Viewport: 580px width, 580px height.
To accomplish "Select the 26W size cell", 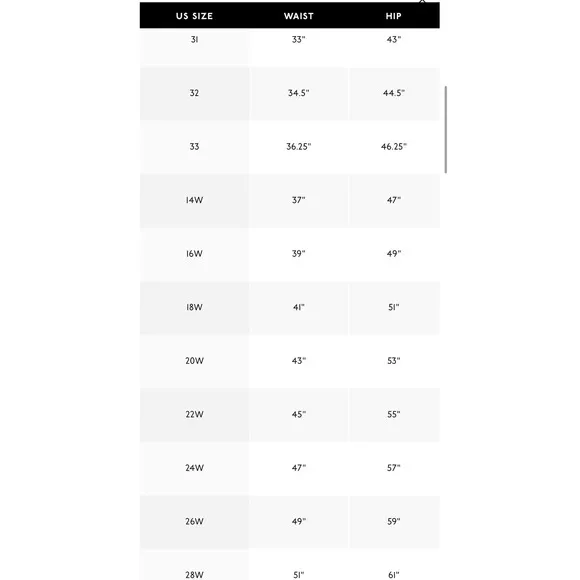I will click(194, 522).
